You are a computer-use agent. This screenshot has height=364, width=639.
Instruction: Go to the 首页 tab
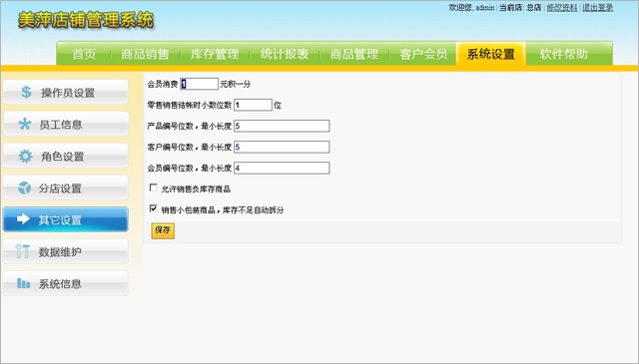click(84, 54)
